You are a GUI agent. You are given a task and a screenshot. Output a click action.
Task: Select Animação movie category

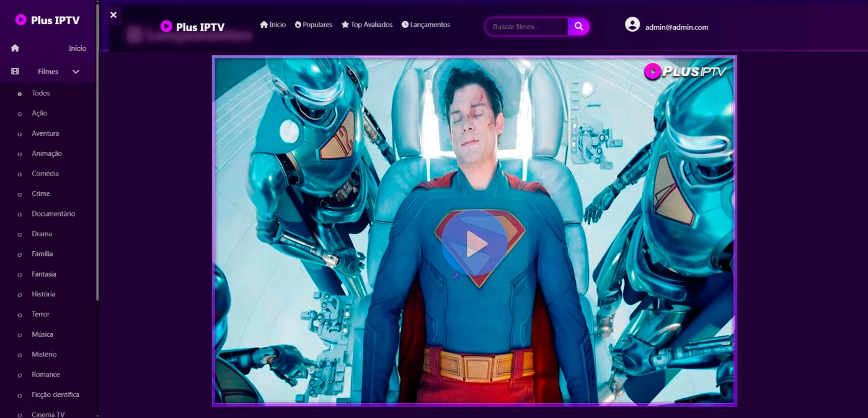47,153
